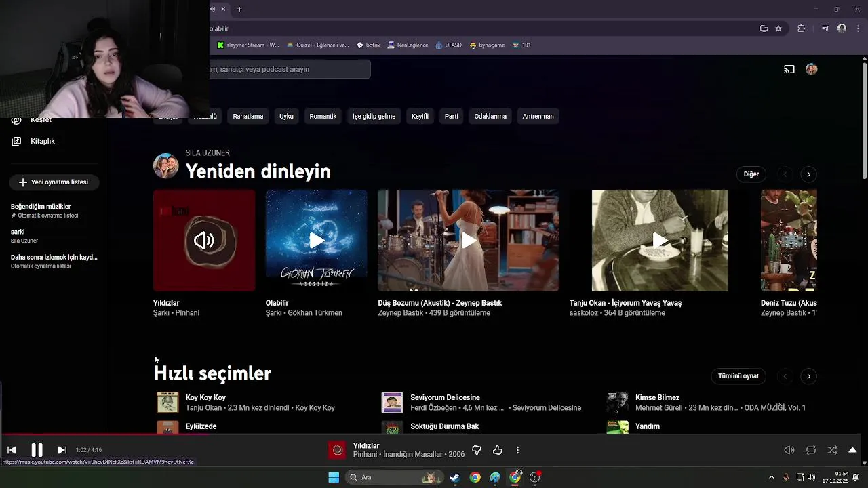Play the Olabilir song thumbnail
The width and height of the screenshot is (868, 488).
click(x=317, y=241)
